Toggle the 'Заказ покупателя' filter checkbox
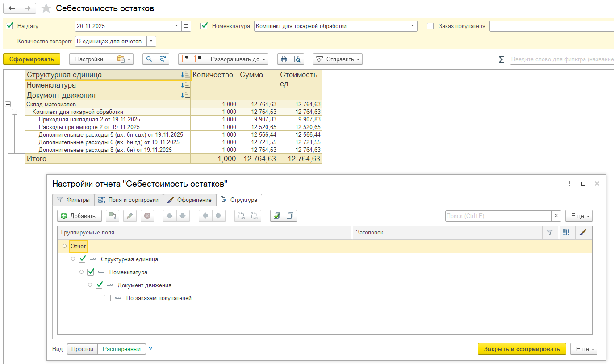This screenshot has width=614, height=364. pos(430,26)
